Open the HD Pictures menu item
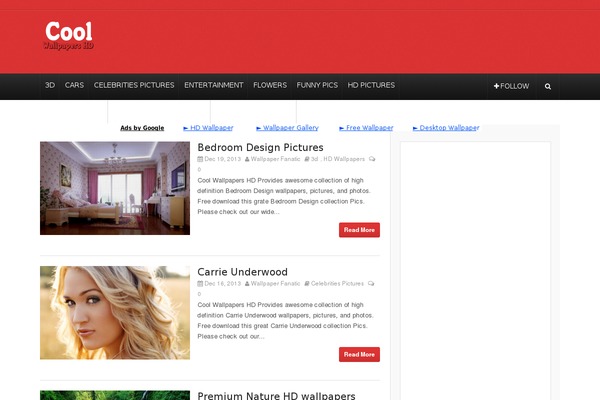600x400 pixels. point(371,85)
